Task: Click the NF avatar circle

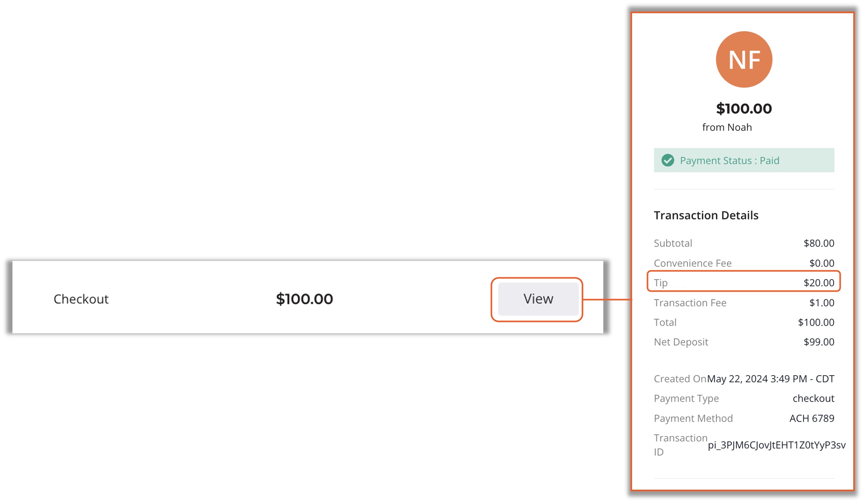Action: pyautogui.click(x=744, y=59)
